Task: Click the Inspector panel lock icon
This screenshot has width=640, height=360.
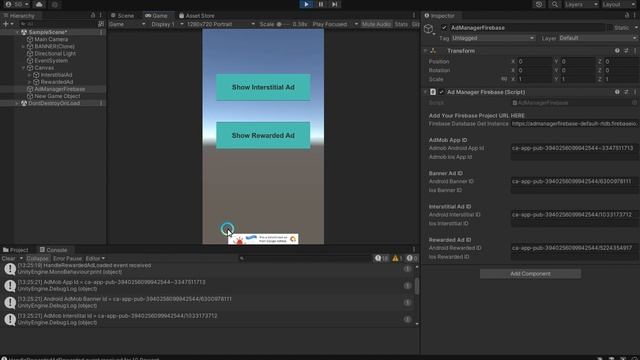Action: coord(627,16)
